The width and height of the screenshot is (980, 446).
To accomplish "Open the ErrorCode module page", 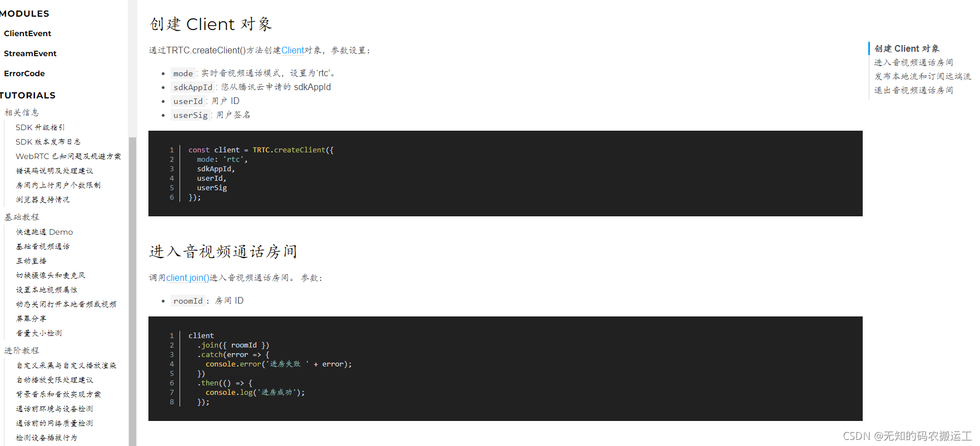I will click(24, 73).
